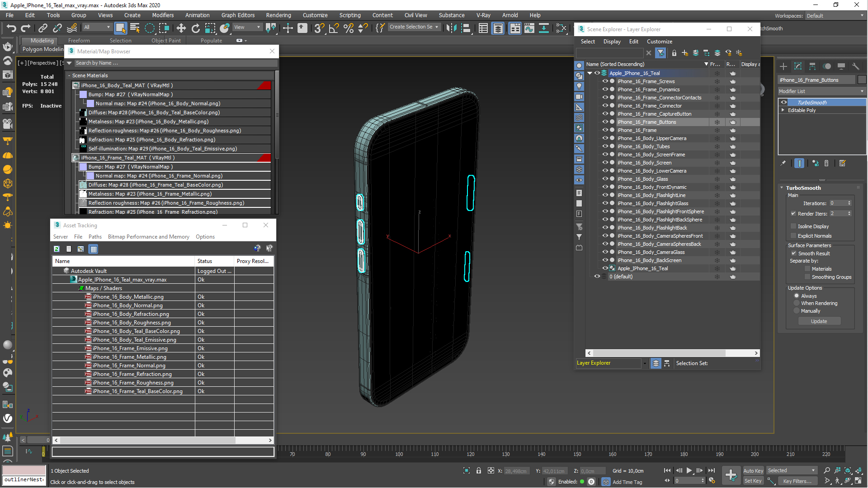Hide iPhone_16_Body_Glass in Layer Explorer
The width and height of the screenshot is (868, 488).
coord(605,179)
